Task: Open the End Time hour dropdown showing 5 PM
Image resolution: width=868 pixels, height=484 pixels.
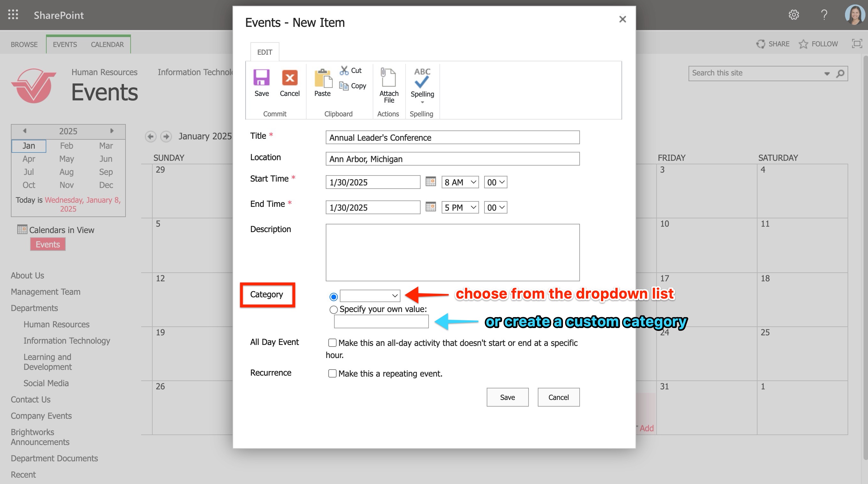Action: 460,207
